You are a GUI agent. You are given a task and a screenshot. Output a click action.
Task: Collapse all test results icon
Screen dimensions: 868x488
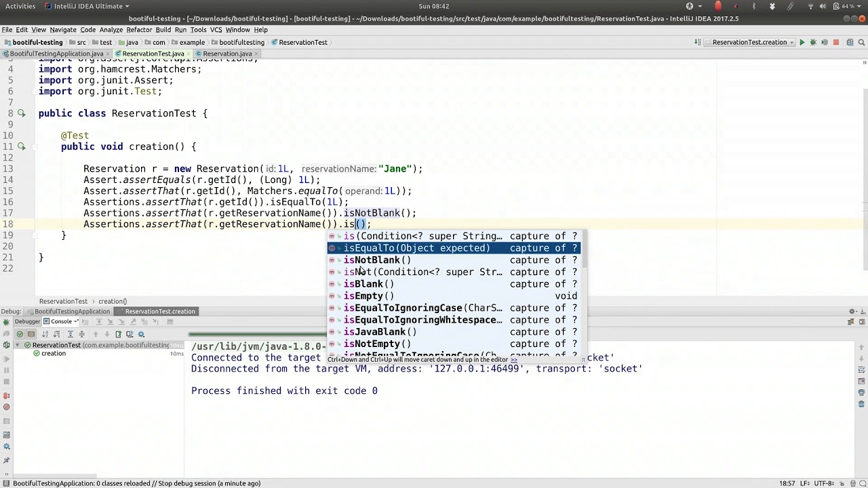(x=81, y=334)
